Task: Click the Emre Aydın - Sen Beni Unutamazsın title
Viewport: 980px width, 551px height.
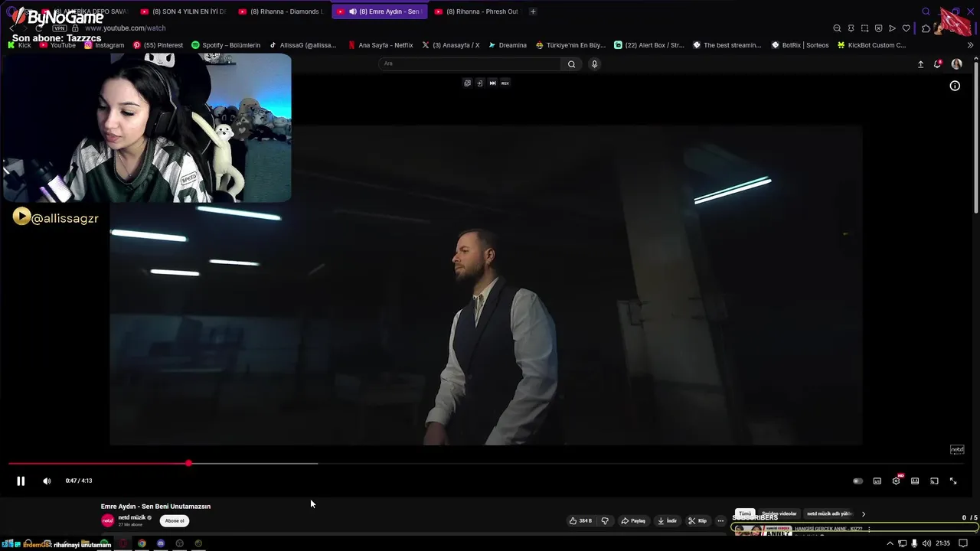Action: coord(155,507)
